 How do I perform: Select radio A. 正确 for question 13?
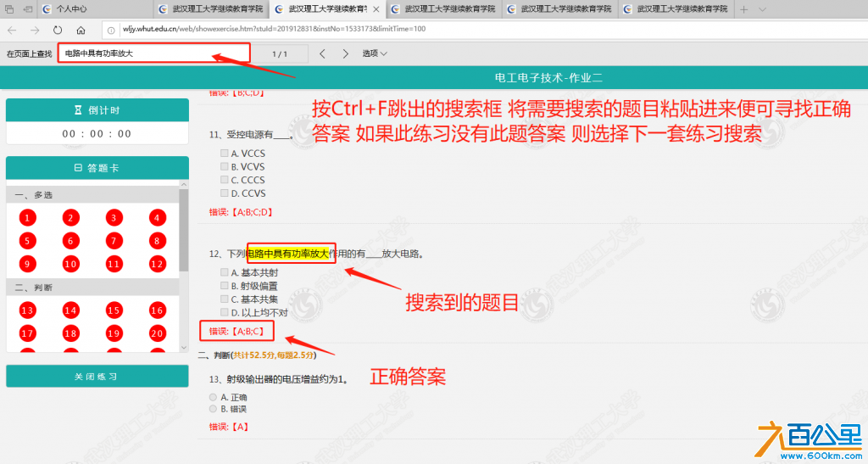[213, 397]
